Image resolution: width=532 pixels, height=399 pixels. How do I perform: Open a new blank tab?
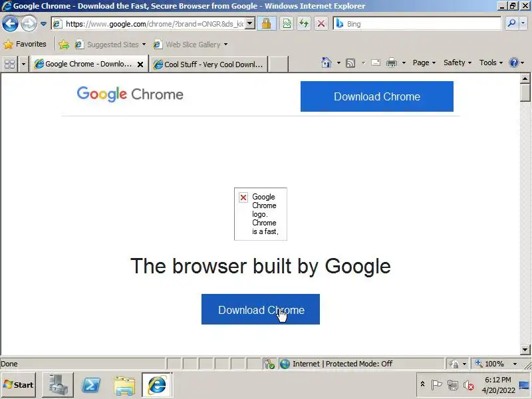278,64
